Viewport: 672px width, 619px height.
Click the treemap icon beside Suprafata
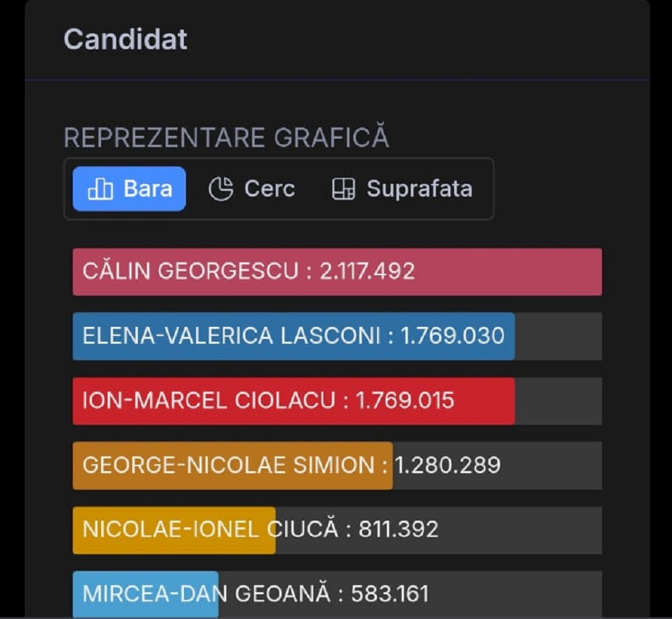pyautogui.click(x=343, y=189)
